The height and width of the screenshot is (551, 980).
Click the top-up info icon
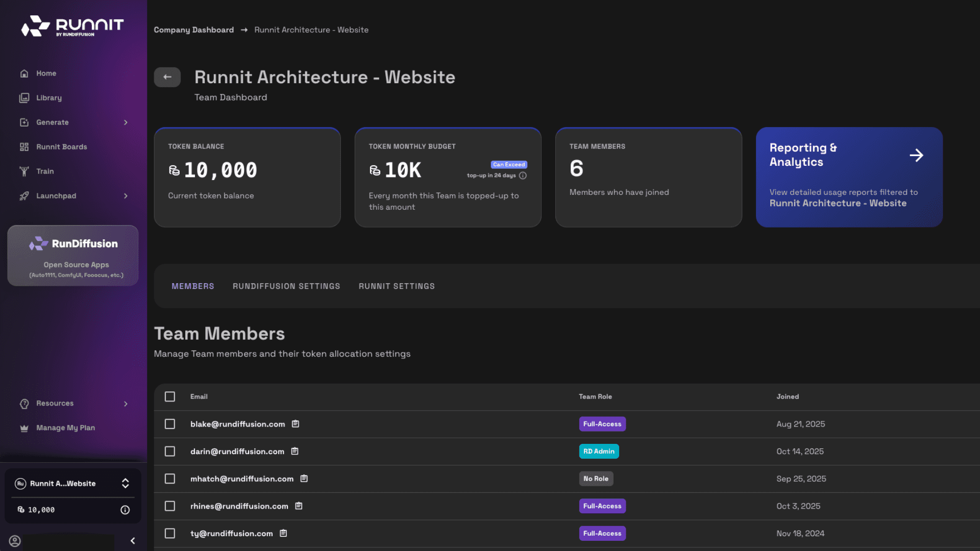(523, 176)
